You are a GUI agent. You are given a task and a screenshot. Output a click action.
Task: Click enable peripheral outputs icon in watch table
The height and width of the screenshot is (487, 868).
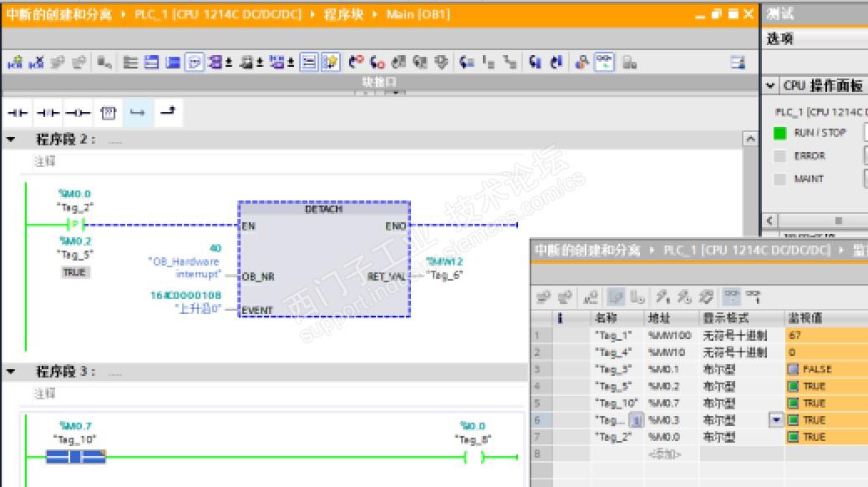pos(706,297)
